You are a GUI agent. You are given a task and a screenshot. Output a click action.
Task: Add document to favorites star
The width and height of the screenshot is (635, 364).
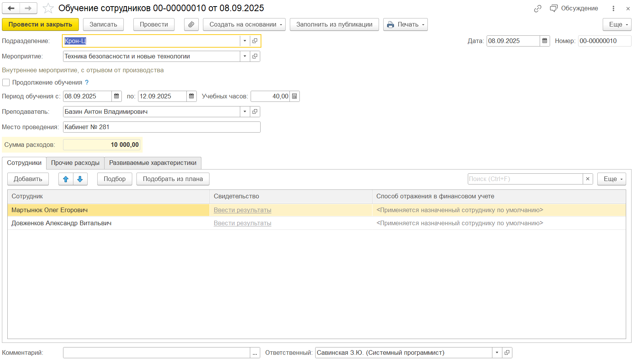(48, 8)
